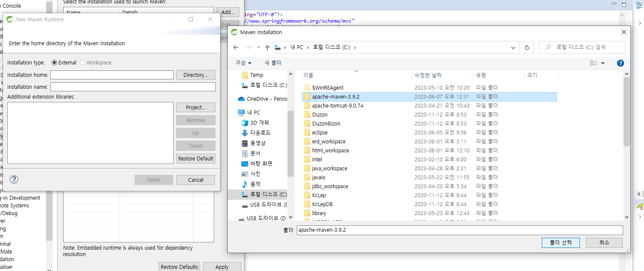This screenshot has height=271, width=644.
Task: Click the Apply button in Preferences
Action: point(222,267)
